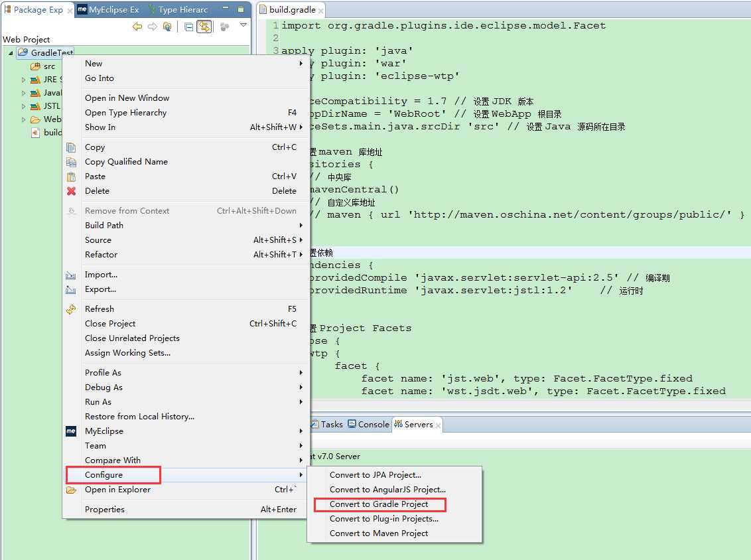Maximize the Package Explorer view panel
The image size is (751, 560).
pyautogui.click(x=241, y=9)
